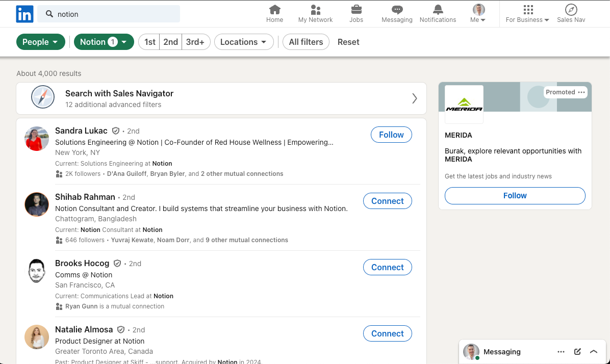Screen dimensions: 610x364
Task: Click Sandra Lukac mutual connections icon
Action: point(59,174)
